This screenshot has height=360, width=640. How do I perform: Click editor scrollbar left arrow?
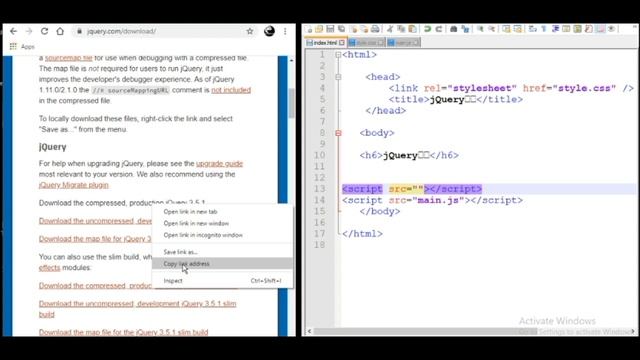pos(309,331)
